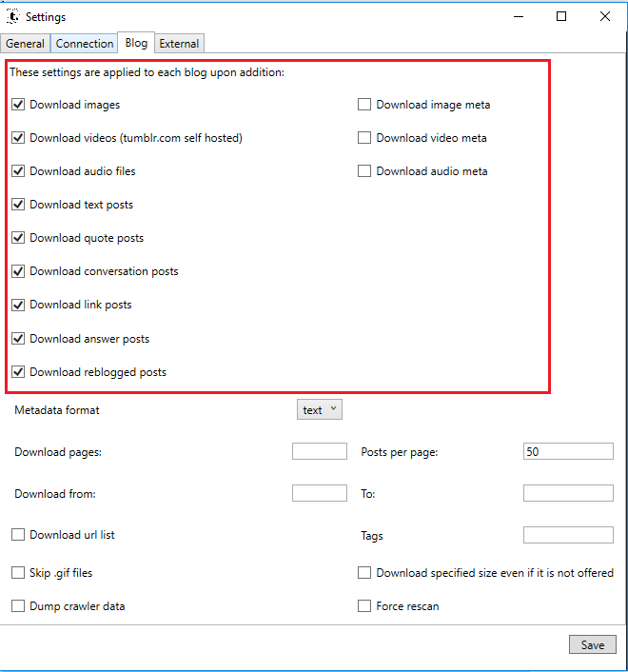Check Download video meta box
The image size is (628, 672).
click(x=364, y=138)
